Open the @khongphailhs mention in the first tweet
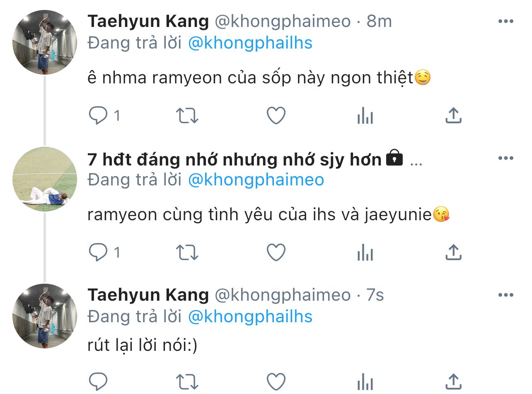Screen dimensions: 532x394 [250, 43]
